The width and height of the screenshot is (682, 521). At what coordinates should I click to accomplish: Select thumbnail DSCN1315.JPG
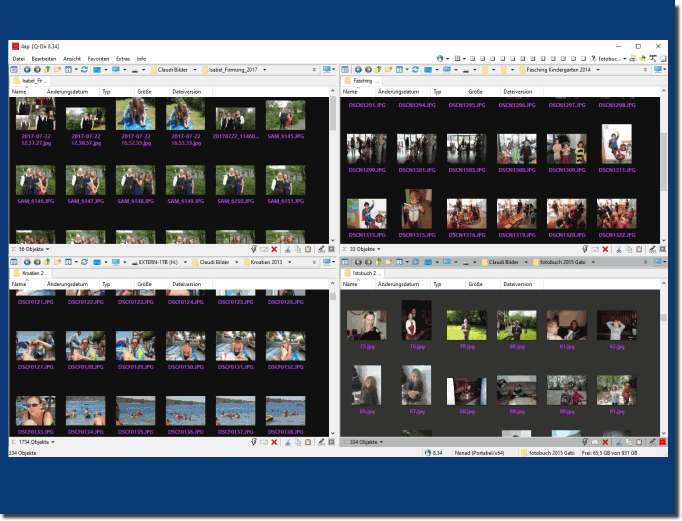[417, 209]
